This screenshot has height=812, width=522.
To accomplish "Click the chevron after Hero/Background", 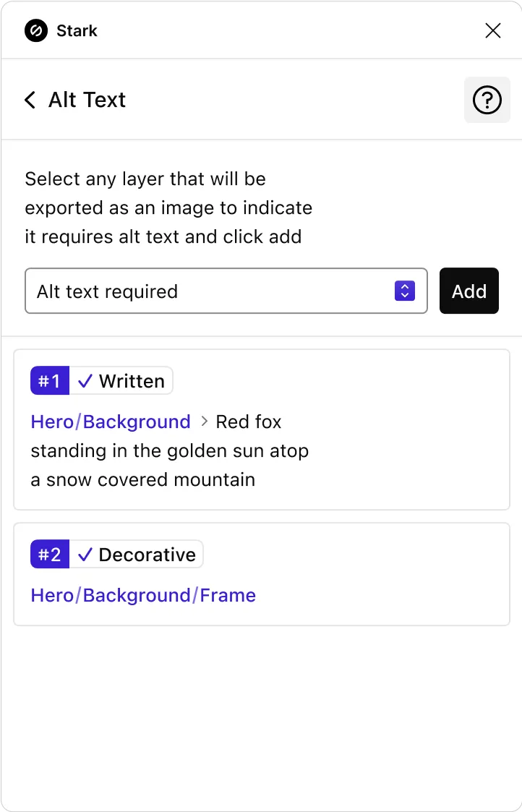I will [204, 422].
